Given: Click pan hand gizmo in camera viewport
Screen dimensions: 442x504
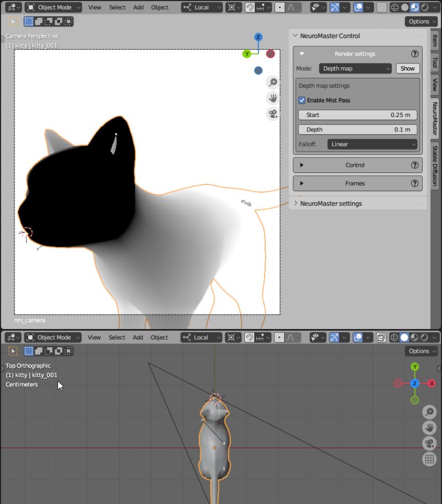Looking at the screenshot, I should [x=273, y=98].
